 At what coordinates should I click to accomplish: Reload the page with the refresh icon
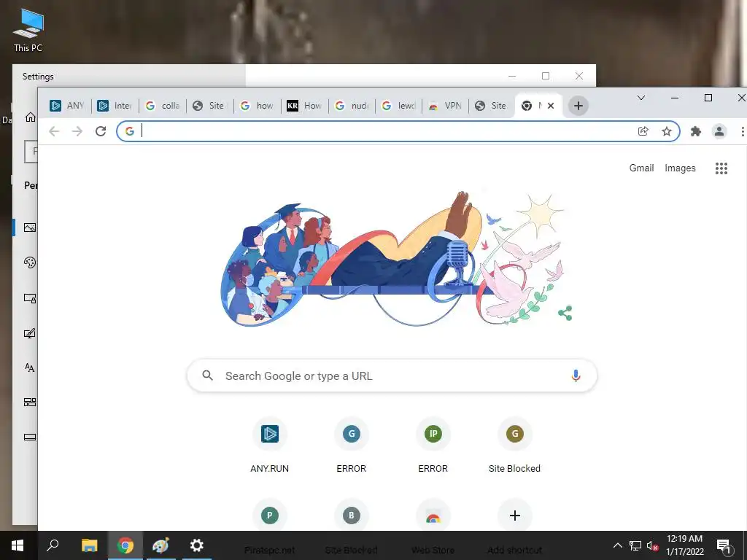[101, 131]
